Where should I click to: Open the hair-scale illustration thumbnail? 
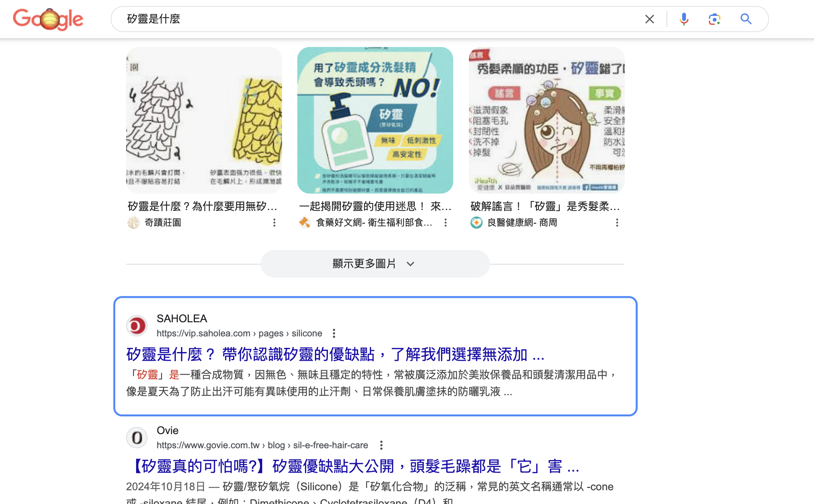[204, 120]
